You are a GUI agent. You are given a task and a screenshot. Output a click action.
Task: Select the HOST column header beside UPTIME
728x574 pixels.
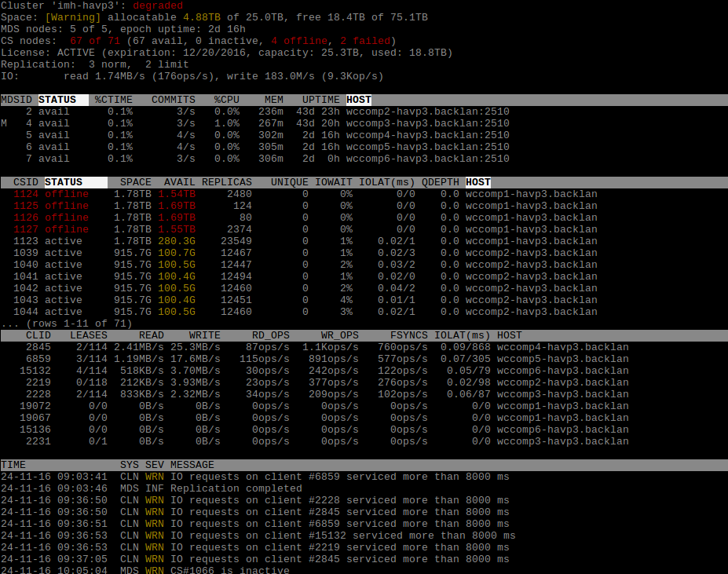(x=358, y=100)
